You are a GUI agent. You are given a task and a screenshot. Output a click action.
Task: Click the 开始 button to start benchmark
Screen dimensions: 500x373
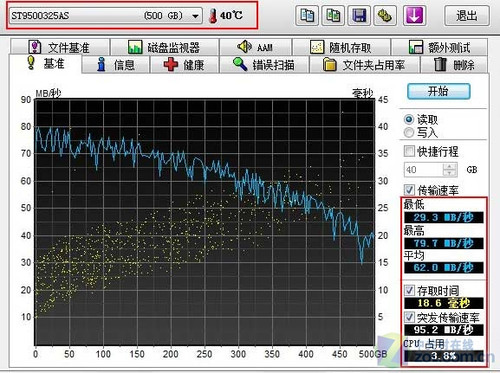tap(438, 91)
